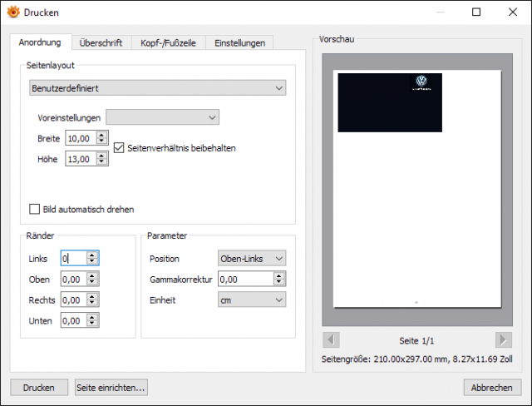Click into the Gammakorrektur value field
Image resolution: width=532 pixels, height=406 pixels.
click(x=246, y=279)
